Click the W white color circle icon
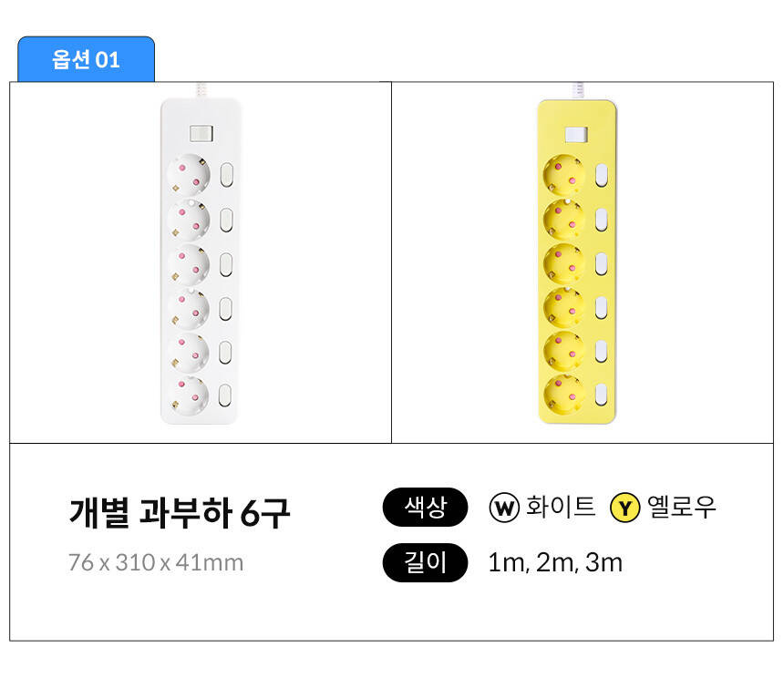 coord(504,508)
